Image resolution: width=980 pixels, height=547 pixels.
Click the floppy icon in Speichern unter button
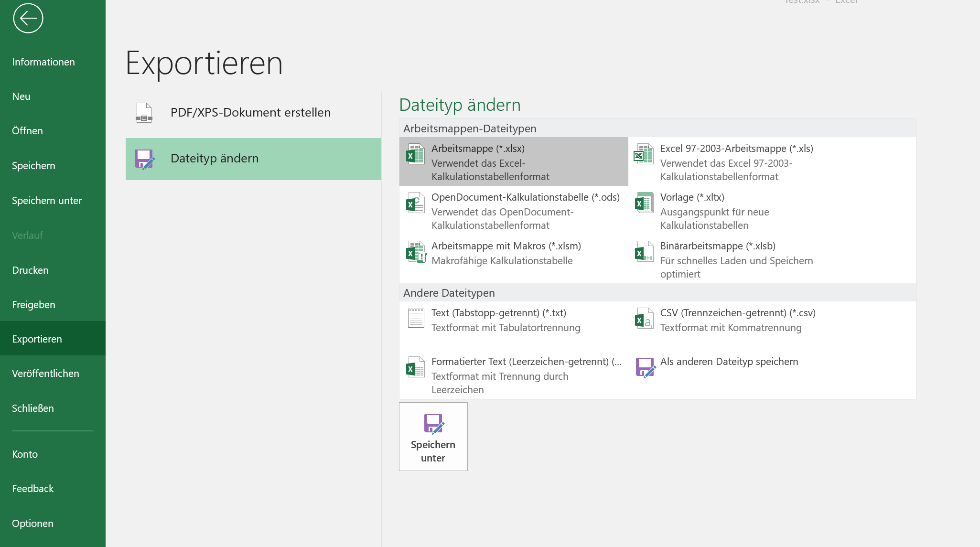[x=434, y=424]
